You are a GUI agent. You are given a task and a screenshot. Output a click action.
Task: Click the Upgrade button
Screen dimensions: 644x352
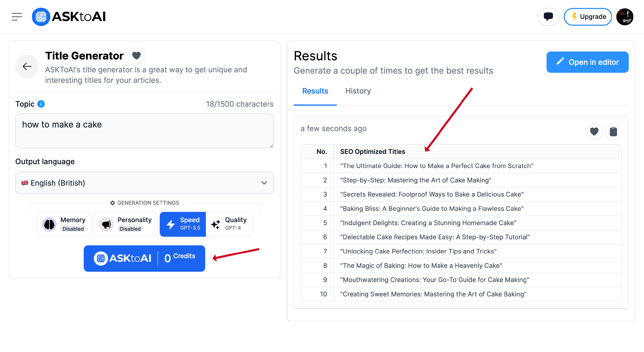point(588,17)
